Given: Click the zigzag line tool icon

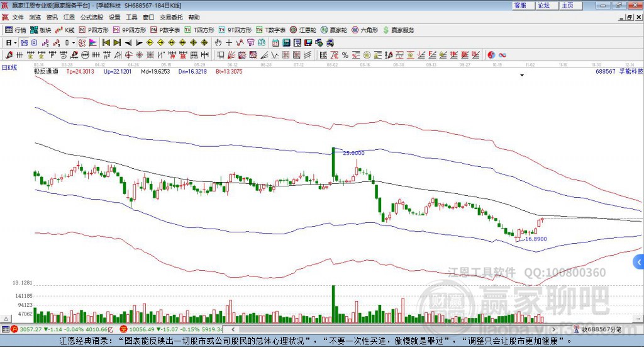Looking at the screenshot, I should click(x=275, y=55).
